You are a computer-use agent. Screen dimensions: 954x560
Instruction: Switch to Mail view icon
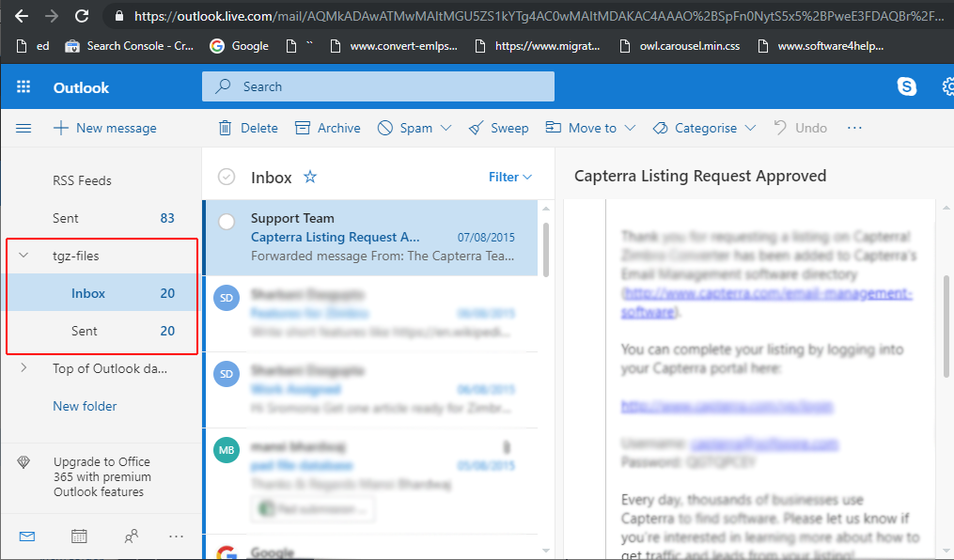point(27,536)
